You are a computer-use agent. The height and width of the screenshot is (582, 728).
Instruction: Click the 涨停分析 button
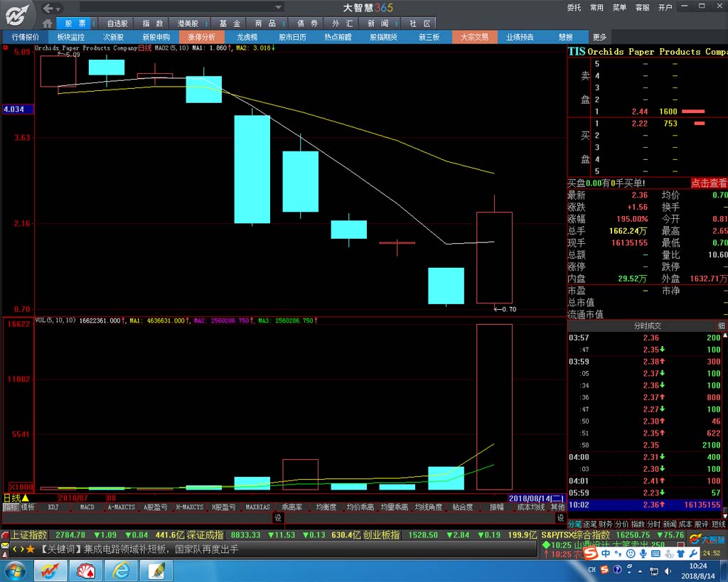click(201, 37)
